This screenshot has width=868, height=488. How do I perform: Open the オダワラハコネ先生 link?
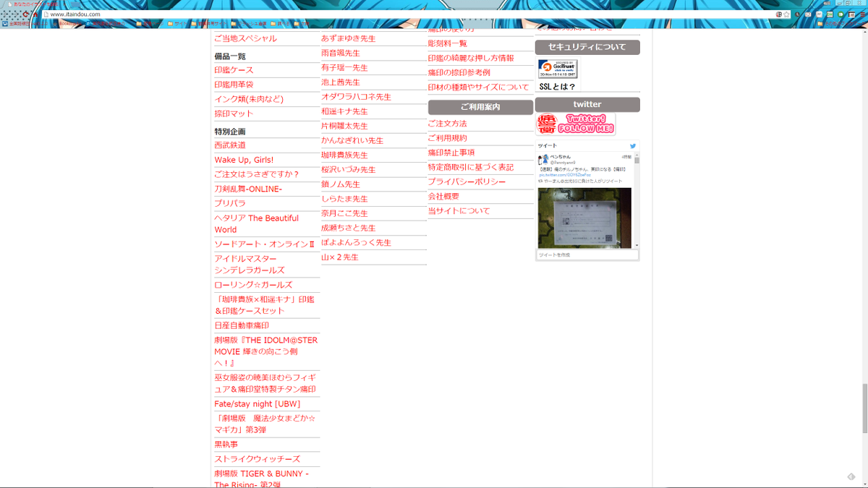click(356, 97)
